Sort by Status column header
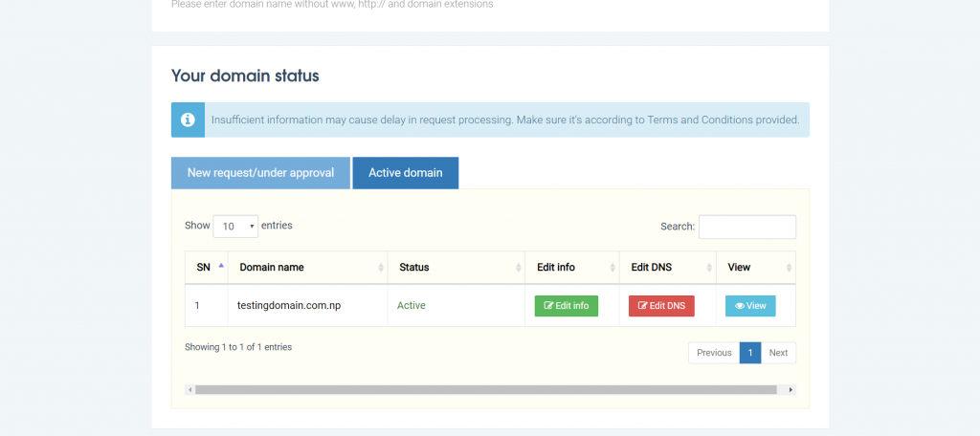The image size is (980, 436). (457, 268)
